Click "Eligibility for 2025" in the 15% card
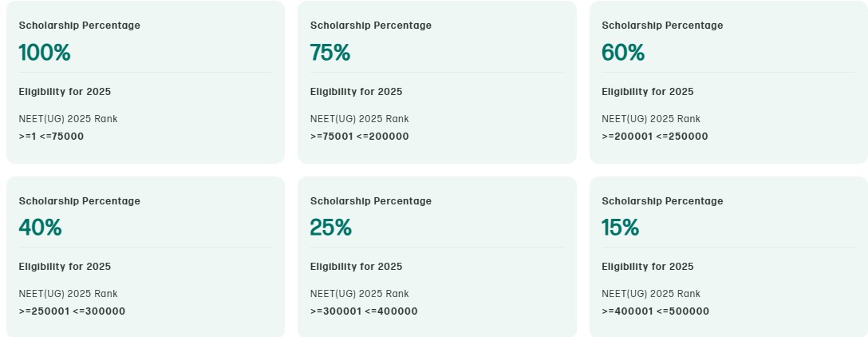This screenshot has width=868, height=337. [647, 267]
